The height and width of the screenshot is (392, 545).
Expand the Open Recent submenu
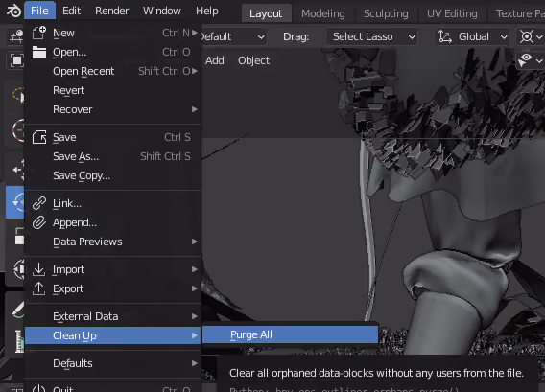click(113, 71)
